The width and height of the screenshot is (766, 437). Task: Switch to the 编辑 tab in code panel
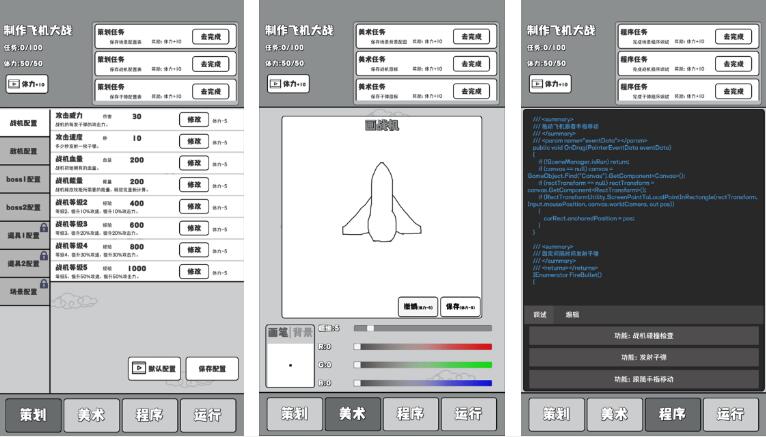tap(572, 314)
